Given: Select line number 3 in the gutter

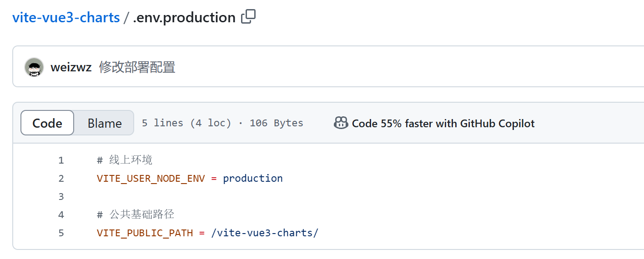Looking at the screenshot, I should 61,196.
